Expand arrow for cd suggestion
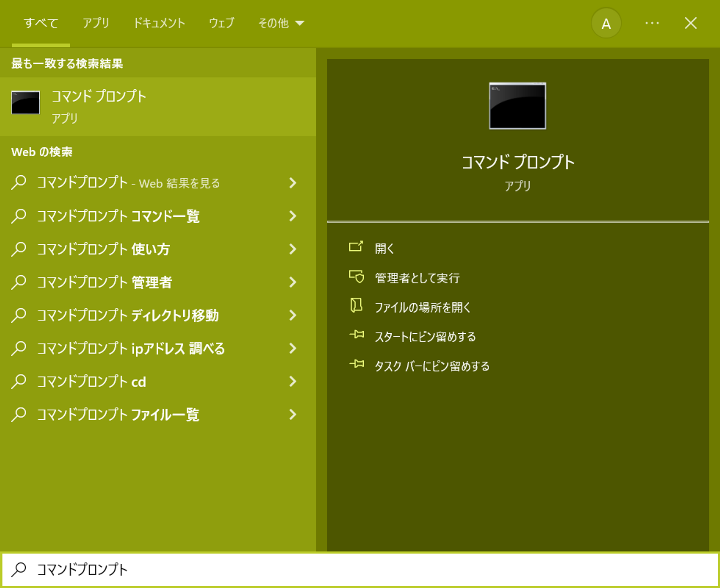Screen dimensions: 720x588 (293, 381)
